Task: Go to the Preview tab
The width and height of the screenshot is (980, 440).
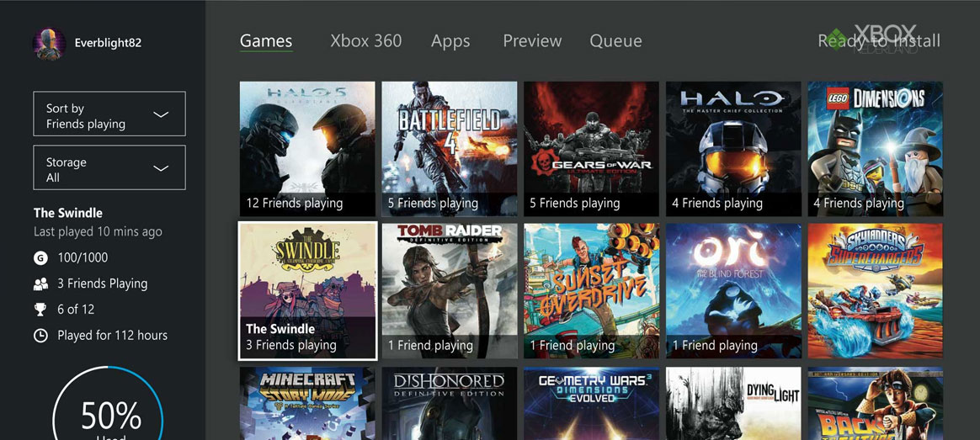Action: pyautogui.click(x=532, y=41)
